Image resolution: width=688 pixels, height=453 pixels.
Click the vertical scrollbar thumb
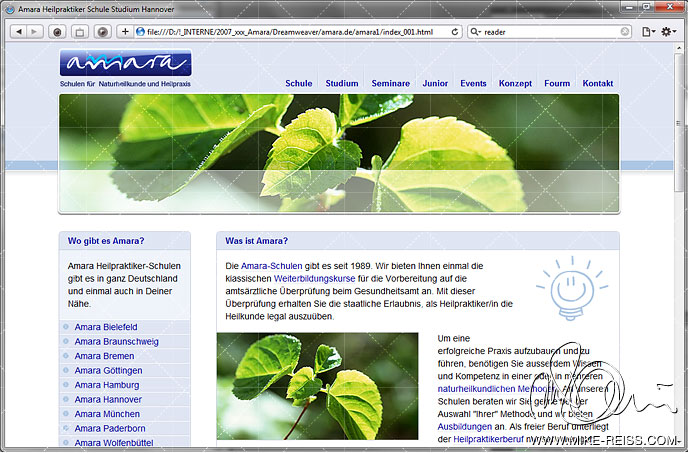pyautogui.click(x=679, y=123)
